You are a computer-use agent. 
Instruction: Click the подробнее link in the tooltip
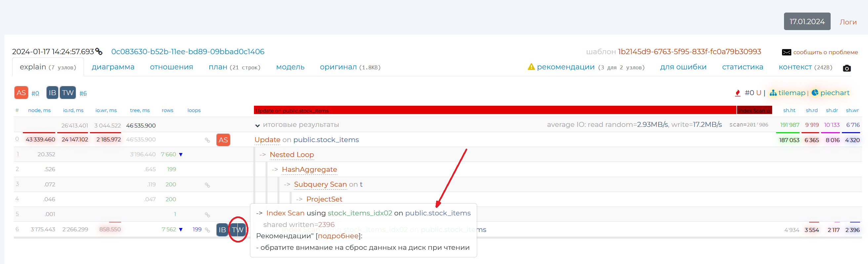pyautogui.click(x=338, y=236)
